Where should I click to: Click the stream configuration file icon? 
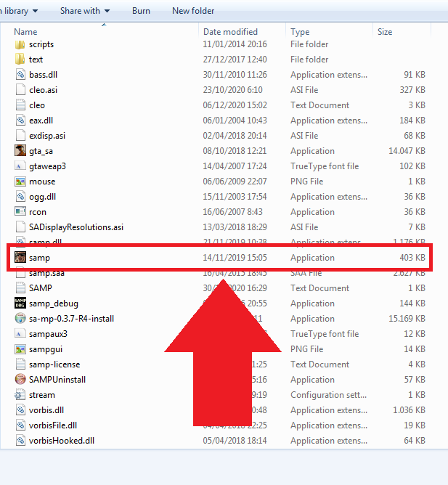(20, 395)
